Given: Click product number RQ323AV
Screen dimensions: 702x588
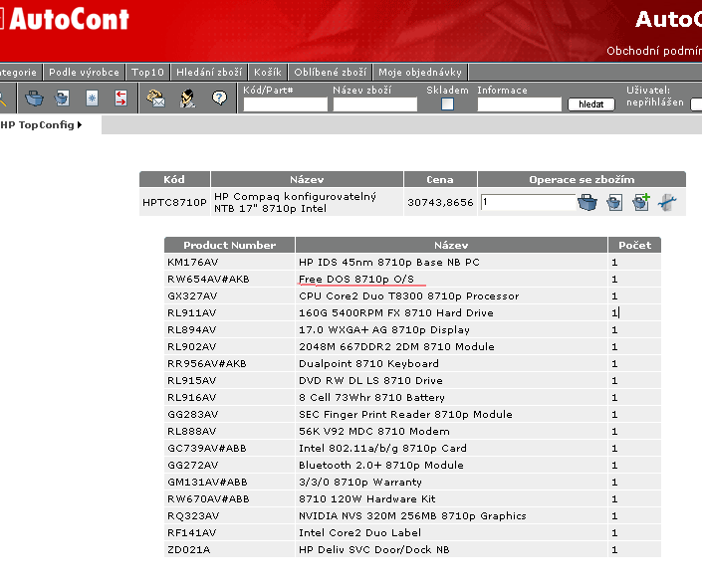Looking at the screenshot, I should [193, 516].
